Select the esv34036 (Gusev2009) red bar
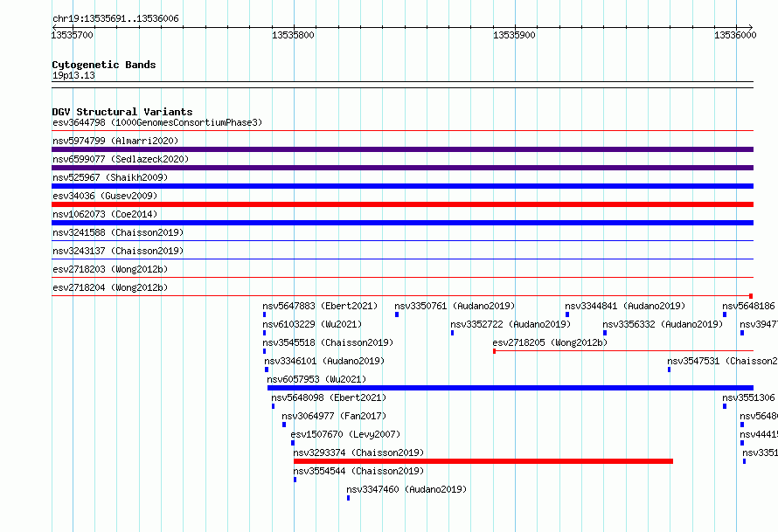Screen dimensions: 778x532 402,204
